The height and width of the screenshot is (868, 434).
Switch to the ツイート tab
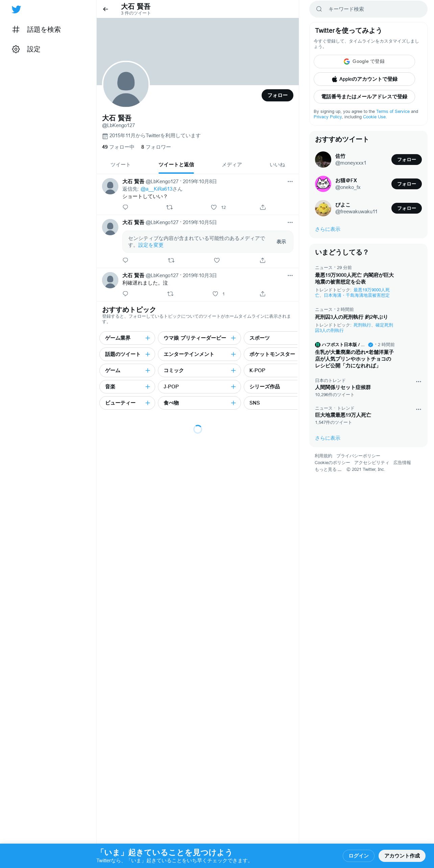(120, 165)
